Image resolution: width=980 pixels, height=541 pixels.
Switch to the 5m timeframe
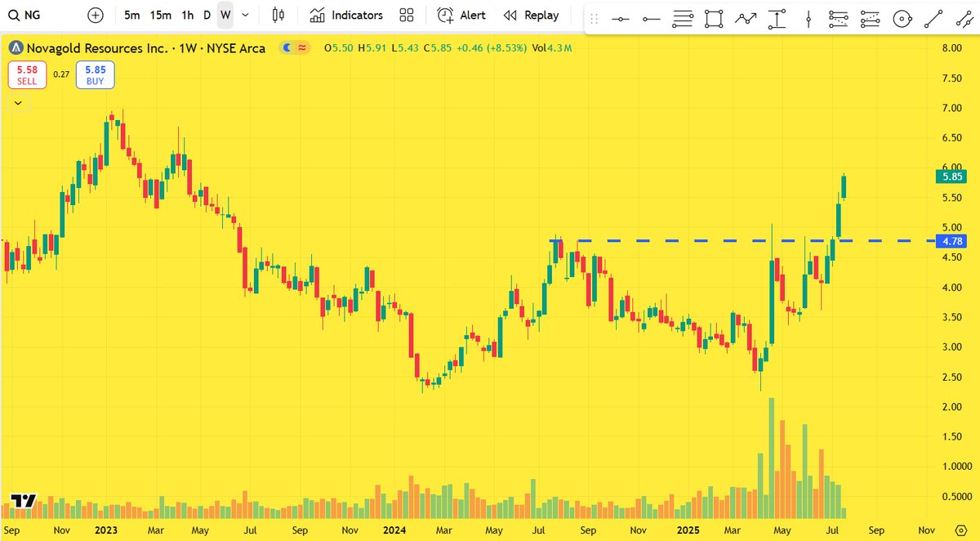click(x=132, y=15)
